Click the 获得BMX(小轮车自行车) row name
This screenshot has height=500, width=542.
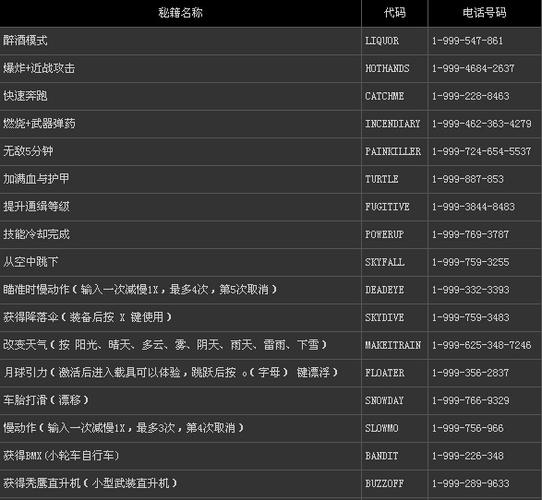[61, 455]
